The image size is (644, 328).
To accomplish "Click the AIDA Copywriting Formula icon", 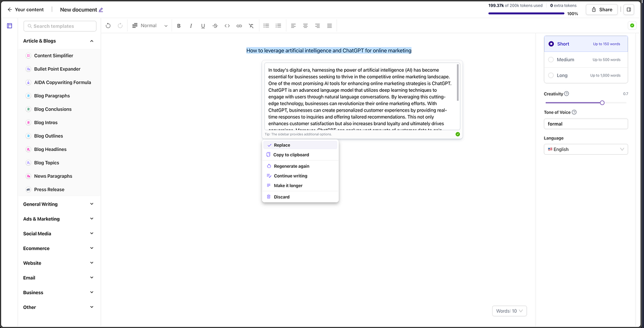I will 28,82.
